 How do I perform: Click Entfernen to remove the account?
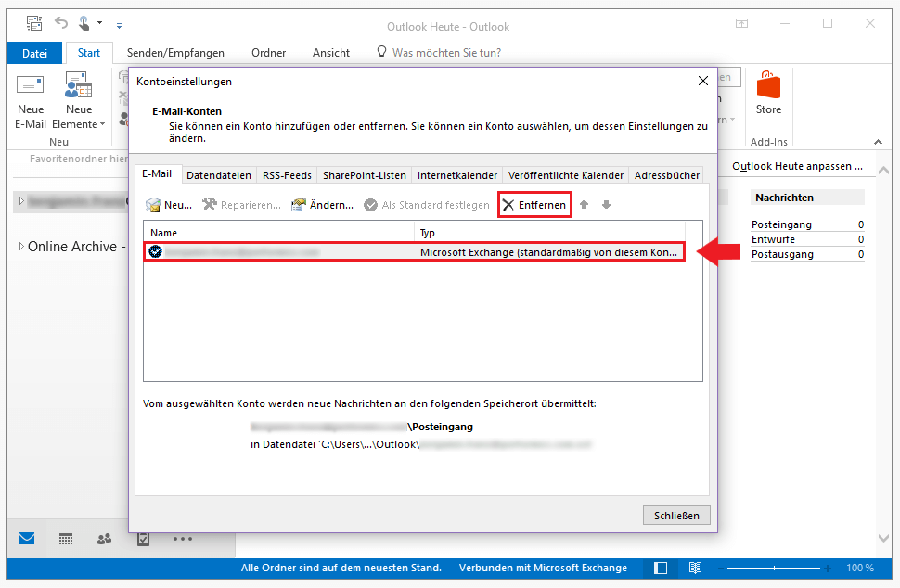tap(534, 205)
